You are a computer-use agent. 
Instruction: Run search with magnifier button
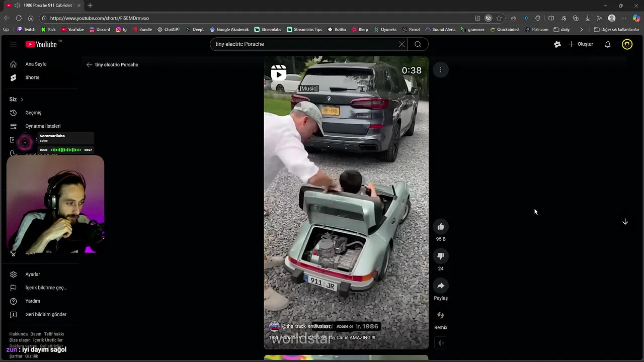coord(418,44)
